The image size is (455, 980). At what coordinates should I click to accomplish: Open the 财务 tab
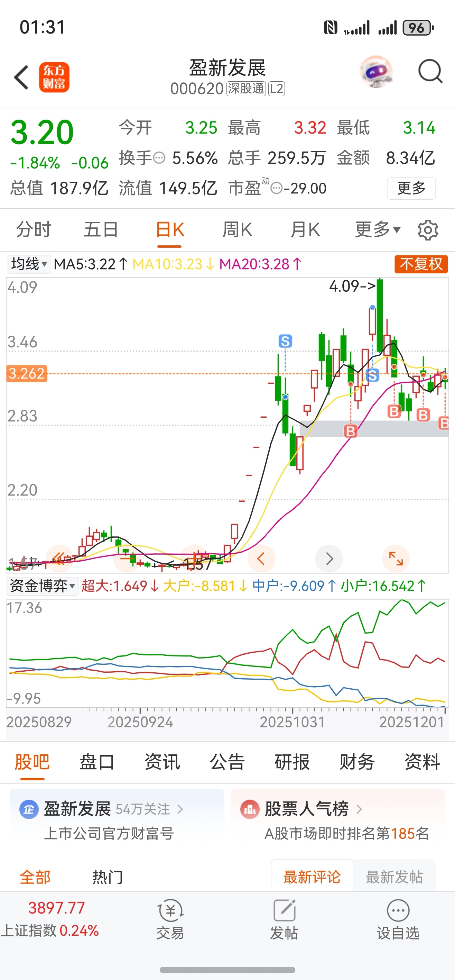tap(357, 762)
